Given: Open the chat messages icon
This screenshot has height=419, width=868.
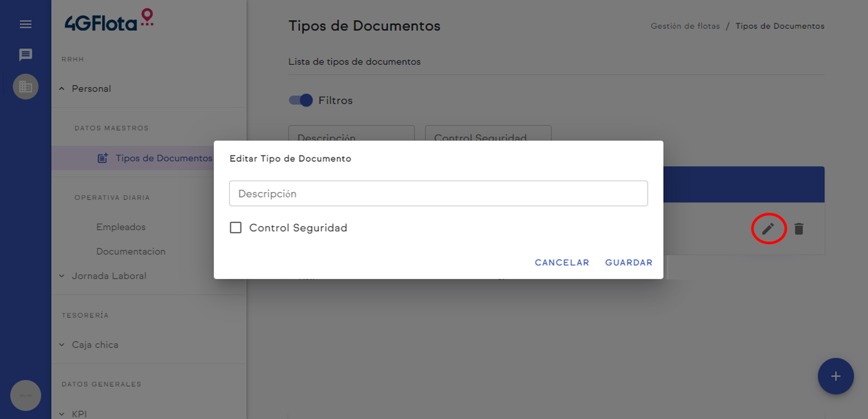Looking at the screenshot, I should pyautogui.click(x=26, y=55).
